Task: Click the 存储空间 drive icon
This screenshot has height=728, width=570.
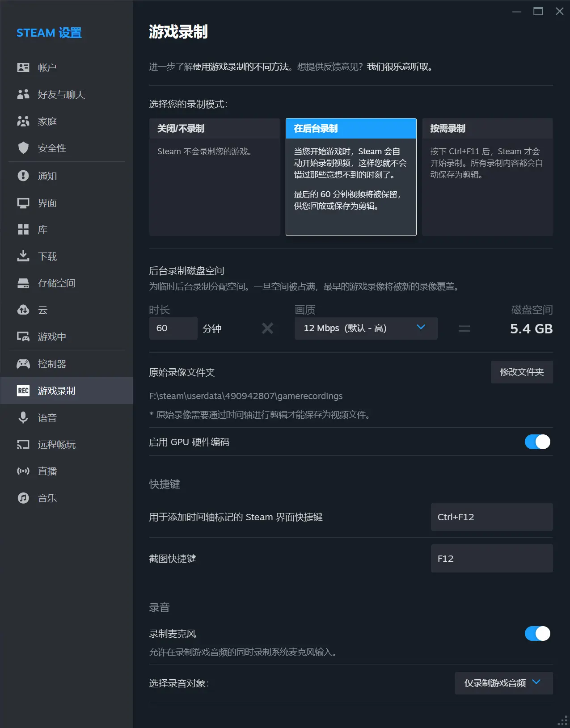Action: tap(23, 283)
